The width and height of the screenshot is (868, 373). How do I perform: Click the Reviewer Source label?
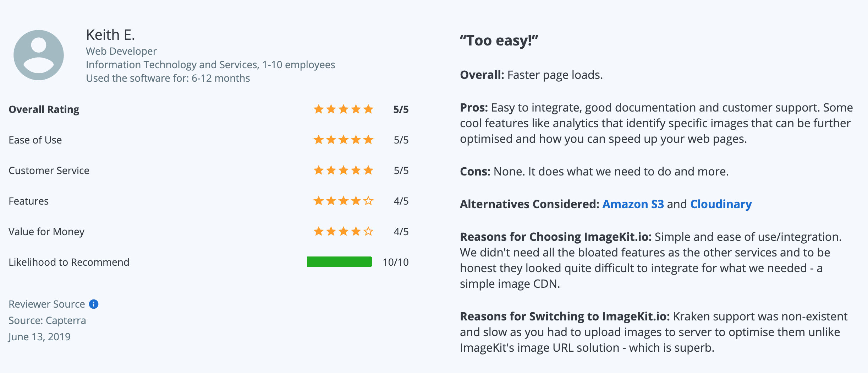(47, 304)
